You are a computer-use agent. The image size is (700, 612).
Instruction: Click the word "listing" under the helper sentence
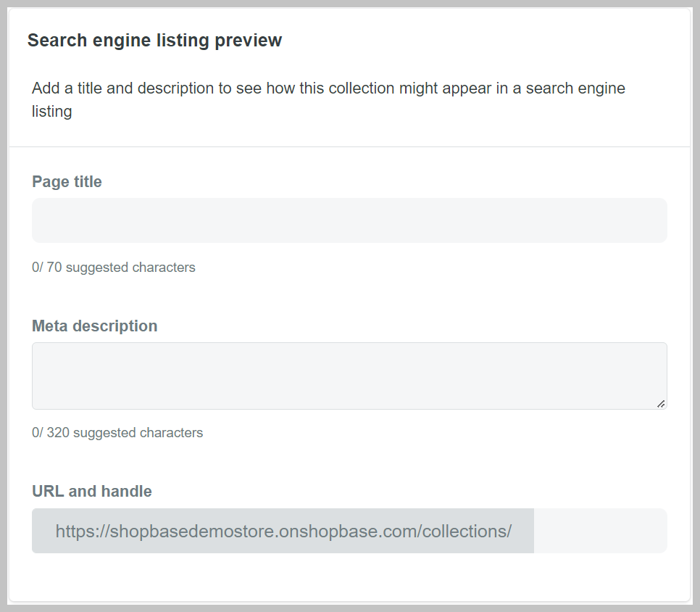(x=51, y=112)
